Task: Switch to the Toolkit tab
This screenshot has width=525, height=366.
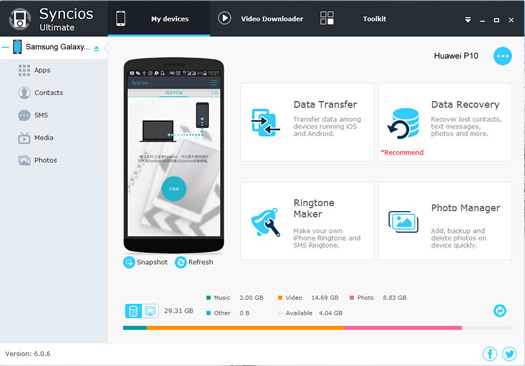Action: click(x=353, y=18)
